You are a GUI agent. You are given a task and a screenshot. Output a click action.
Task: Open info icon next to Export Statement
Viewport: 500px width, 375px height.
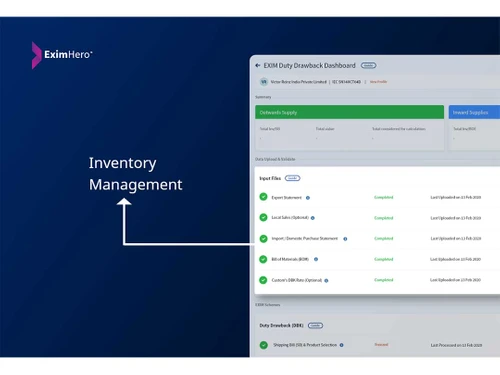click(308, 198)
